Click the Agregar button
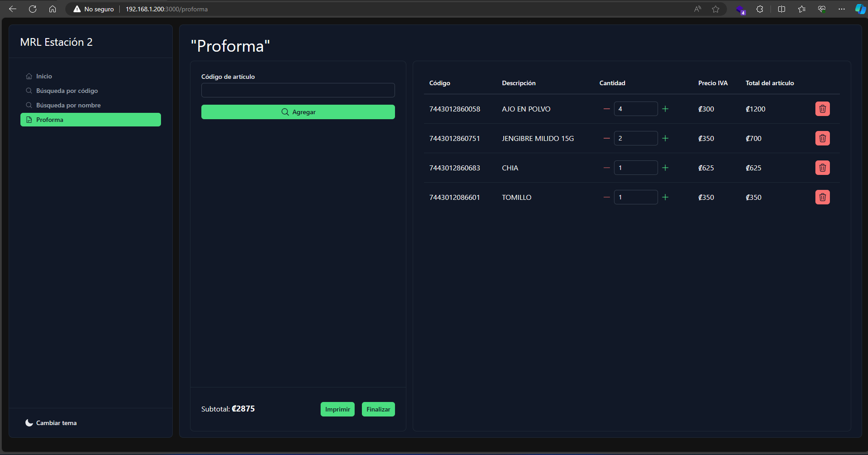 (298, 112)
